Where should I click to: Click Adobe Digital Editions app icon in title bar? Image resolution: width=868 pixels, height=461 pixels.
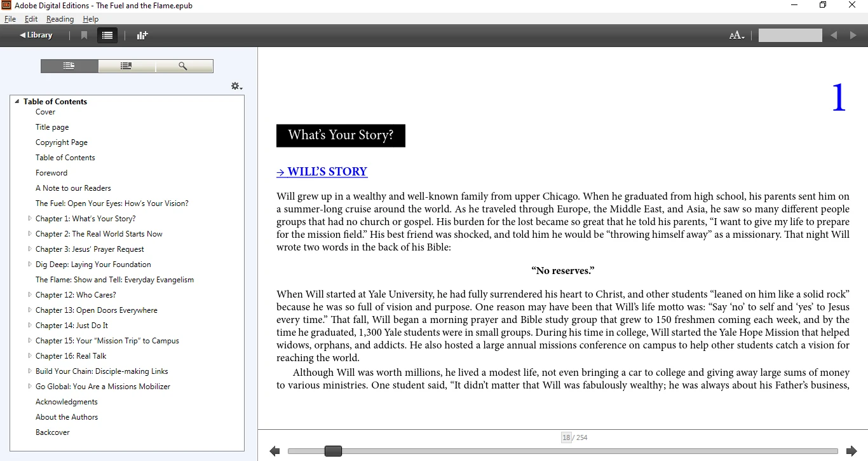click(6, 5)
